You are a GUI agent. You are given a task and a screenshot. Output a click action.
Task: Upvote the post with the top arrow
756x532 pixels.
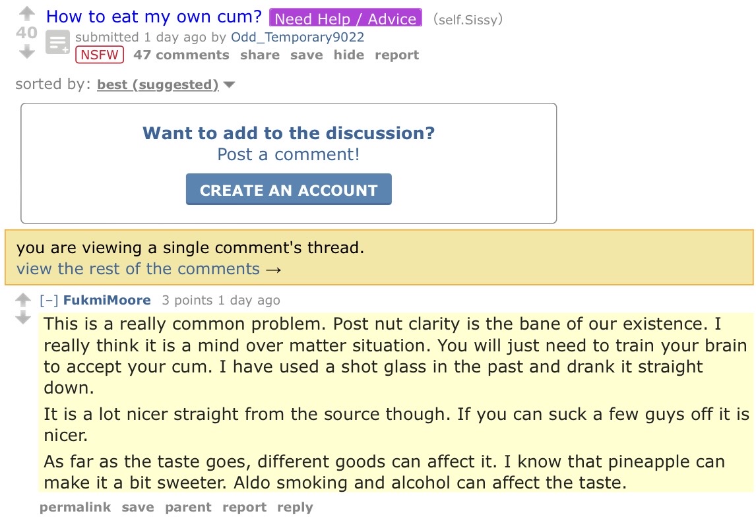click(26, 13)
